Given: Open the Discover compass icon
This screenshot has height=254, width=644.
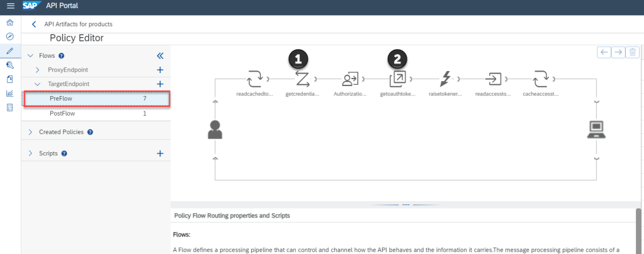Looking at the screenshot, I should [x=9, y=37].
